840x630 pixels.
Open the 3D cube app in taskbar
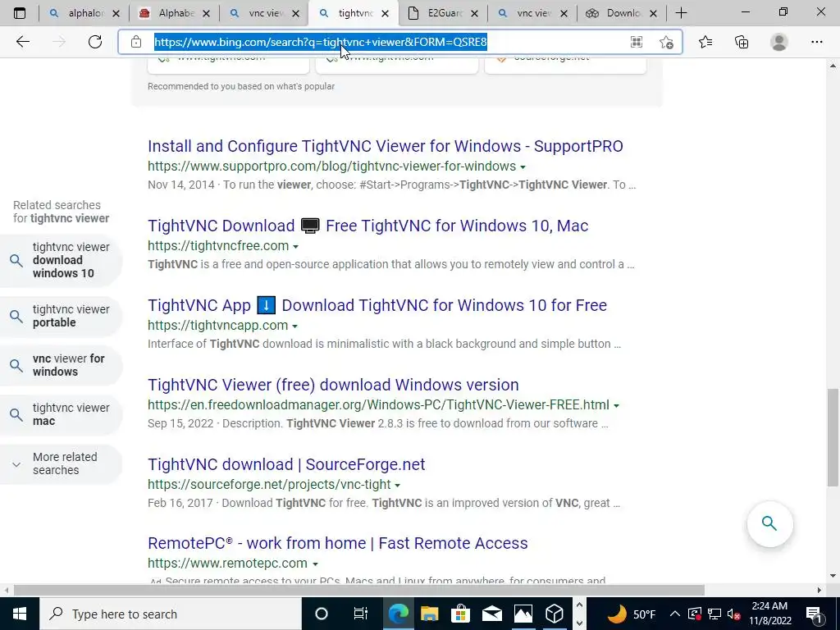pyautogui.click(x=554, y=614)
